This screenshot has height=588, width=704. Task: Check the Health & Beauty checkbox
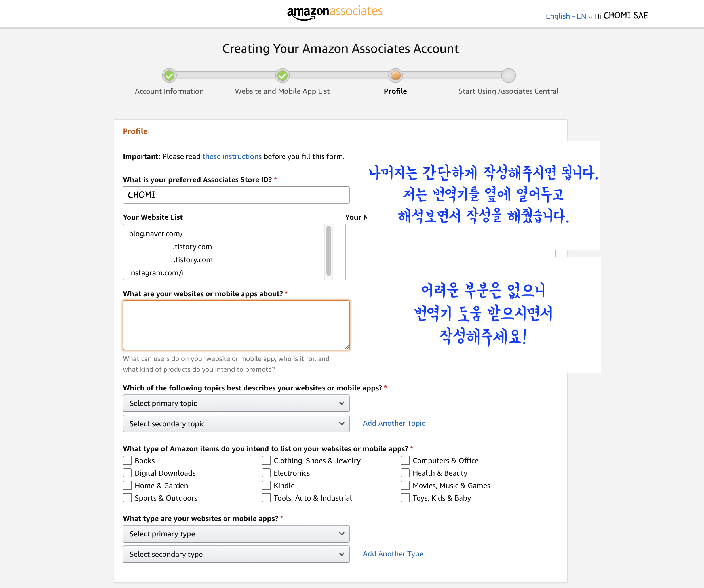[405, 473]
